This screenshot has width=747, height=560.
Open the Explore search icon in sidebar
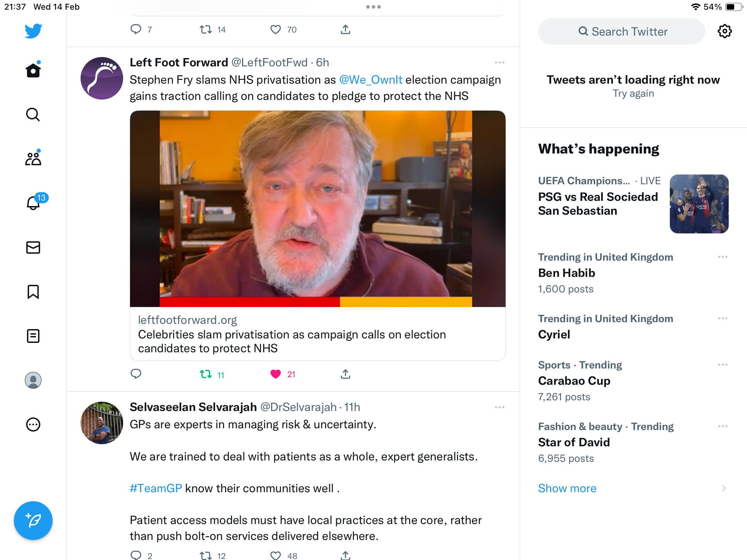33,114
